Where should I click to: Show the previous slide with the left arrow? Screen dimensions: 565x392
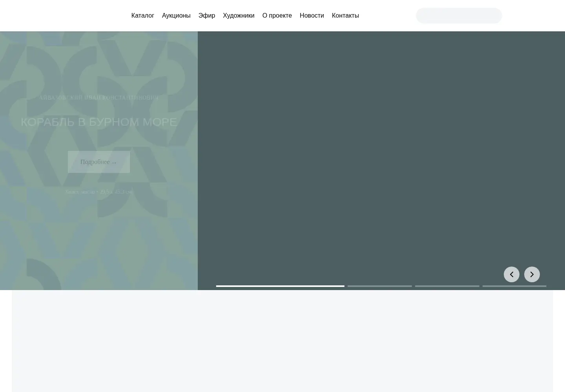click(x=512, y=274)
